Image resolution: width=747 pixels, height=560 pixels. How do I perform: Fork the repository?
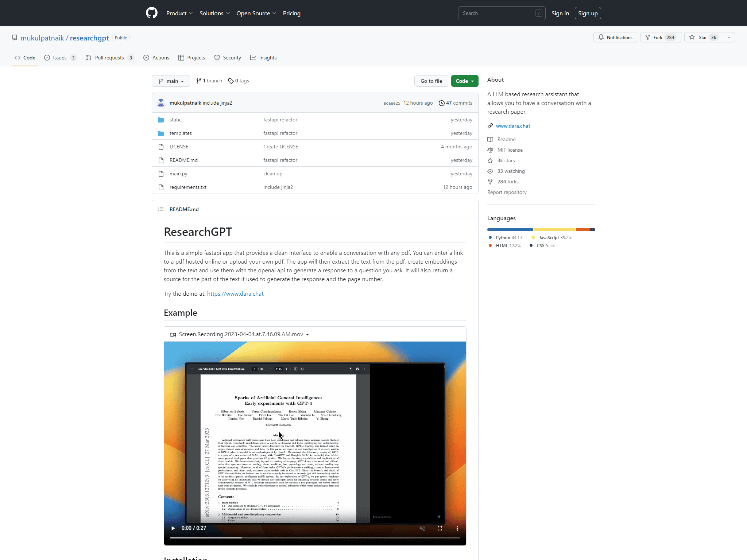tap(660, 37)
